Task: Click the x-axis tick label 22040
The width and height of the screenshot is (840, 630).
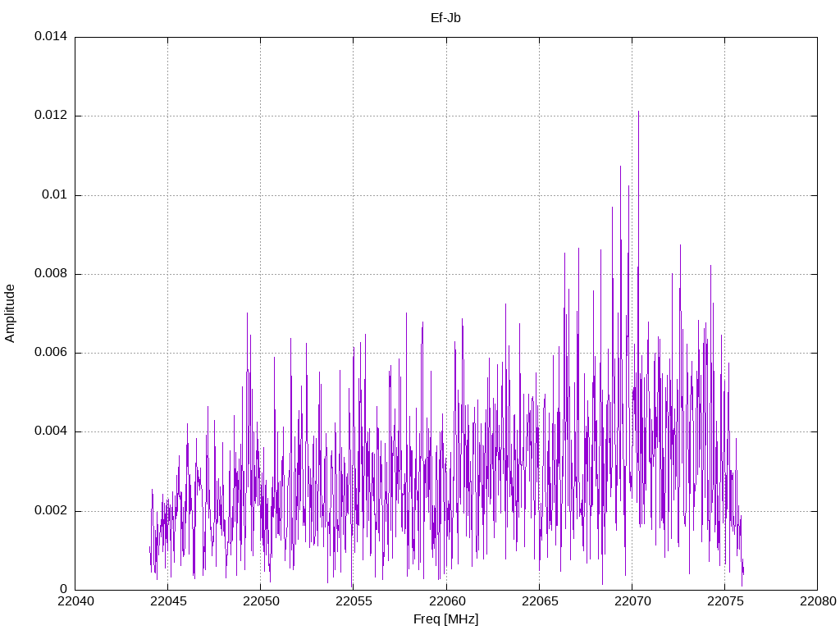Action: click(x=75, y=601)
